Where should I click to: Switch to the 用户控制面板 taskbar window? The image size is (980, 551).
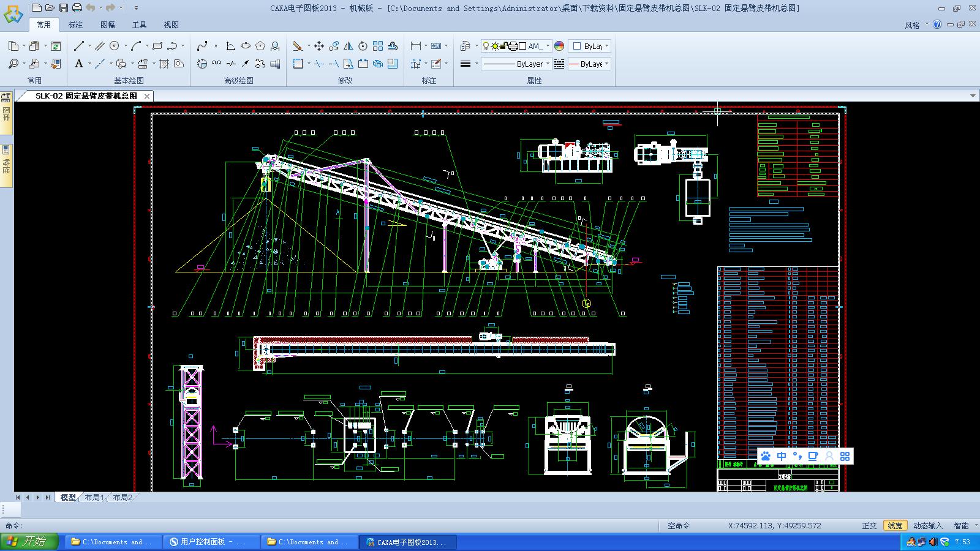(x=211, y=541)
